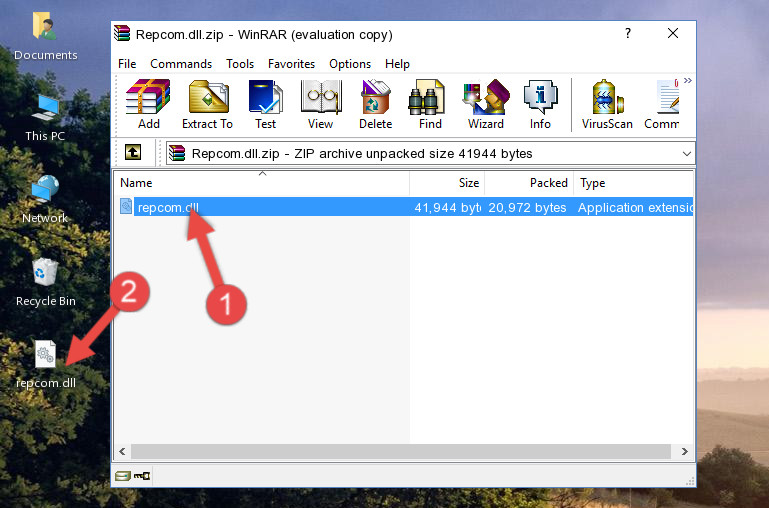Open the Commands menu
The height and width of the screenshot is (508, 769).
pyautogui.click(x=181, y=64)
